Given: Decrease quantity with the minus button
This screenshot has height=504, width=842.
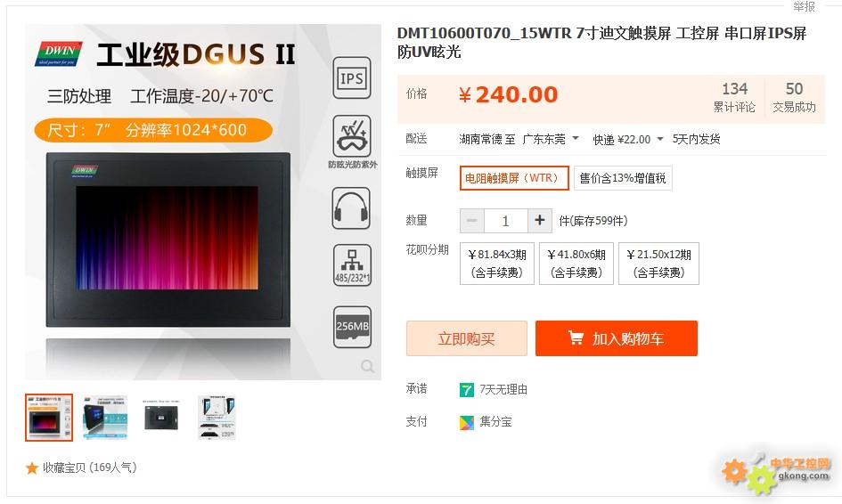Looking at the screenshot, I should coord(472,221).
